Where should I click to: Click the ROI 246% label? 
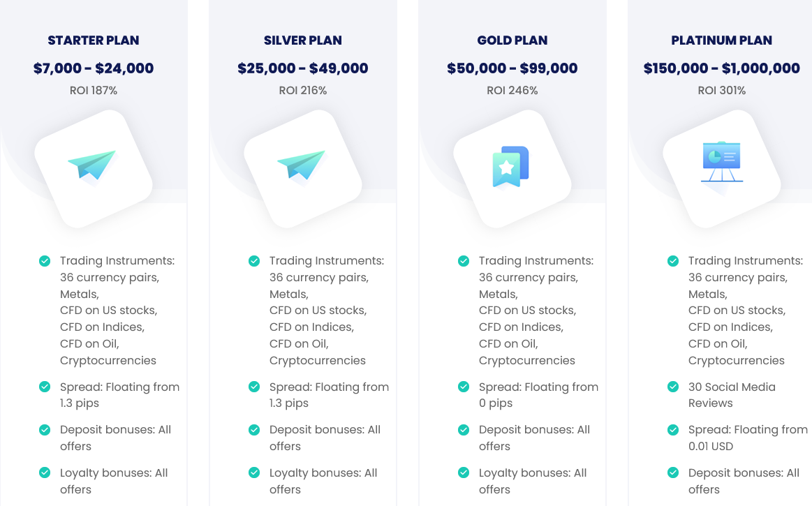512,91
